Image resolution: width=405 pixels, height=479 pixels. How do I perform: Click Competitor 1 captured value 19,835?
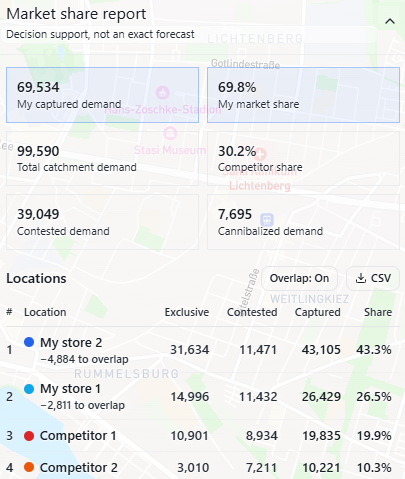[321, 436]
